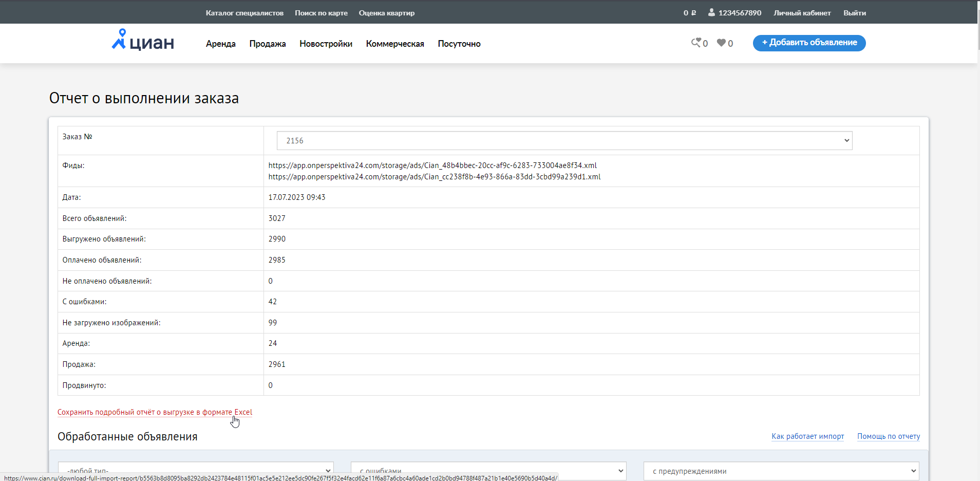
Task: Click the Не оплачено объявлений: label
Action: 107,281
